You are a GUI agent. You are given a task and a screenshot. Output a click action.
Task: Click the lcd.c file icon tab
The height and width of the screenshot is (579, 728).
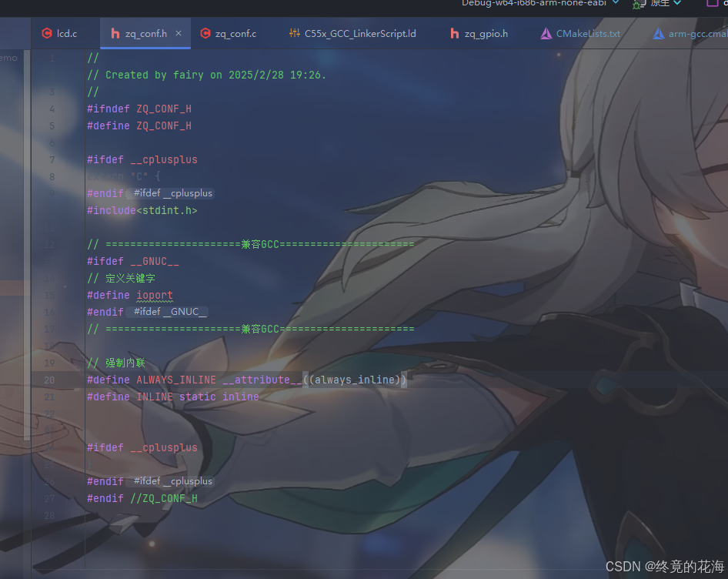pos(47,33)
